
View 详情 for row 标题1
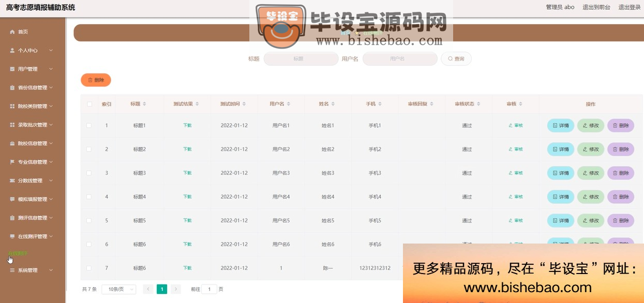(561, 126)
